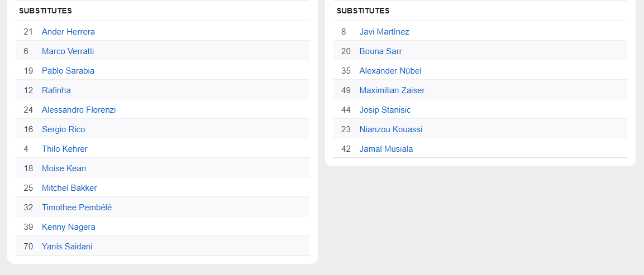Click Timothee Pembélé's name

pyautogui.click(x=77, y=208)
